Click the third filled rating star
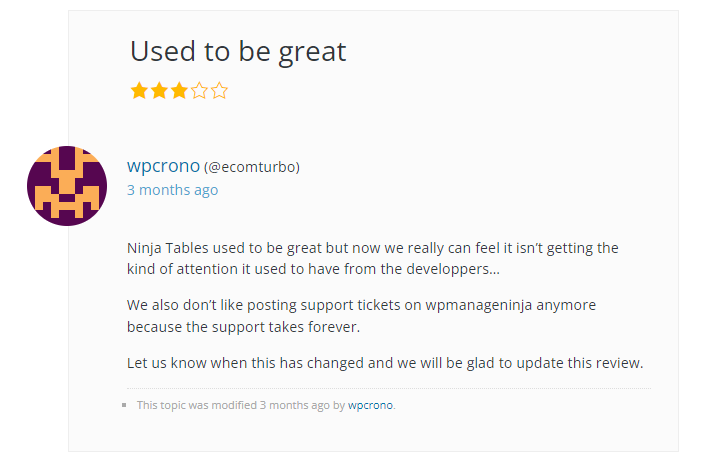 [179, 90]
